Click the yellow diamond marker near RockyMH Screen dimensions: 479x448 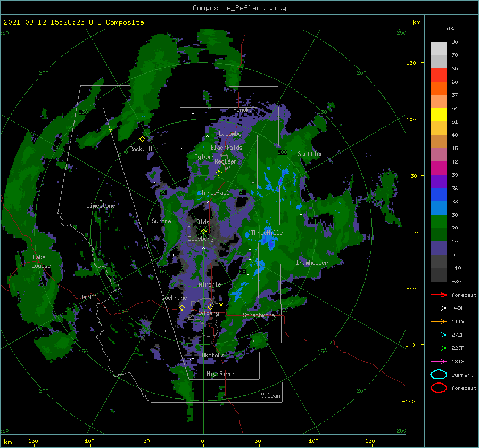[x=142, y=139]
